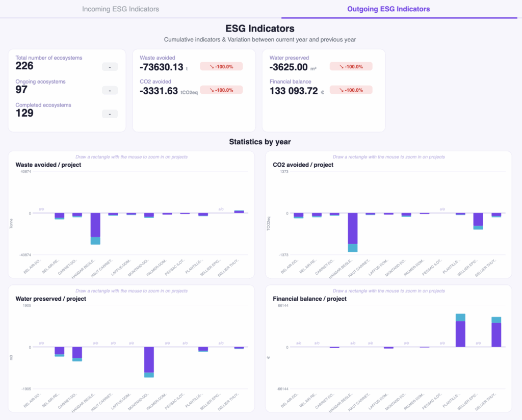Click the dash badge beside Ongoing ecosystems
Image resolution: width=522 pixels, height=420 pixels.
pos(110,90)
